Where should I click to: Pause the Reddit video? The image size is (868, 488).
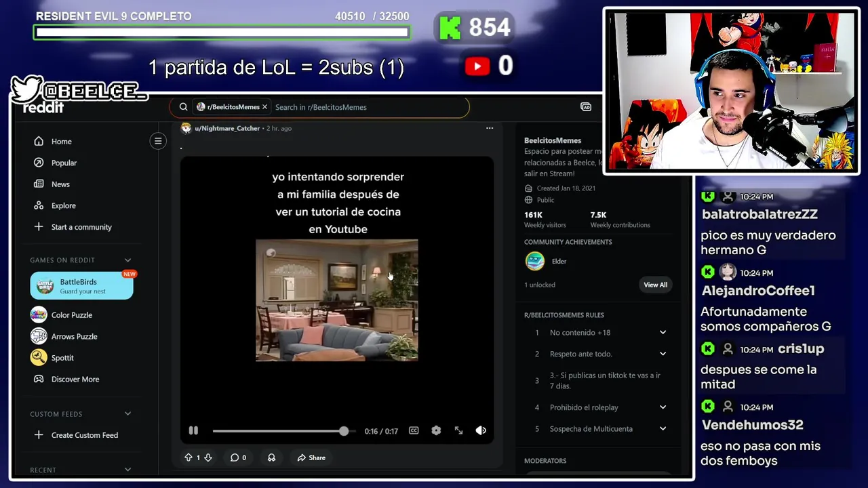pyautogui.click(x=193, y=430)
